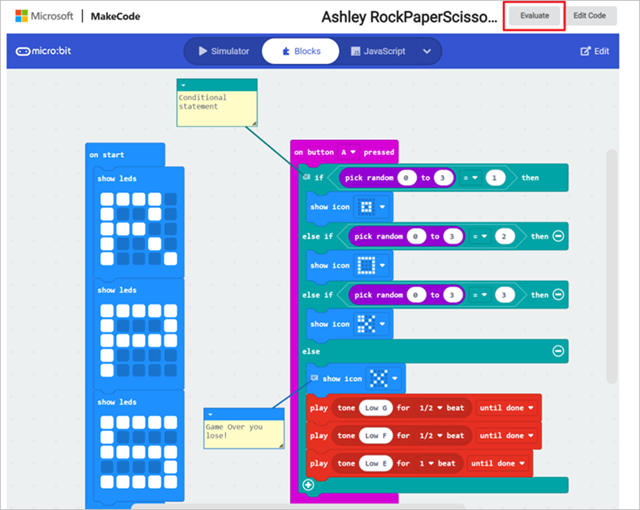Click the project title Ashley RockPaperScisso...
This screenshot has width=640, height=510.
tap(409, 17)
